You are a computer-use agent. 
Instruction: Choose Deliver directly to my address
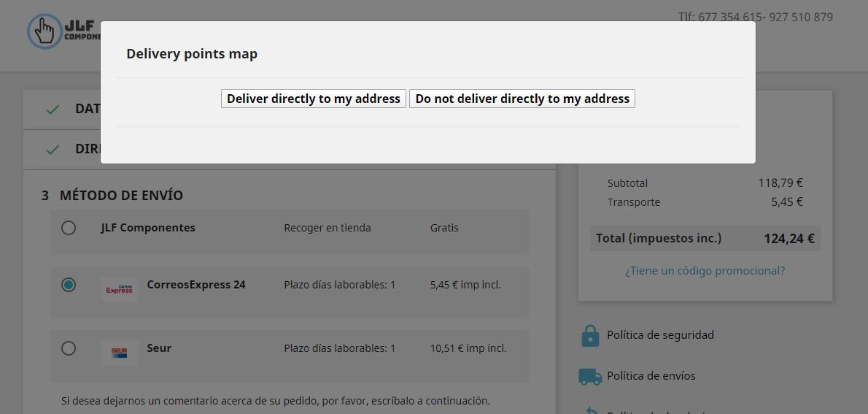pyautogui.click(x=314, y=99)
